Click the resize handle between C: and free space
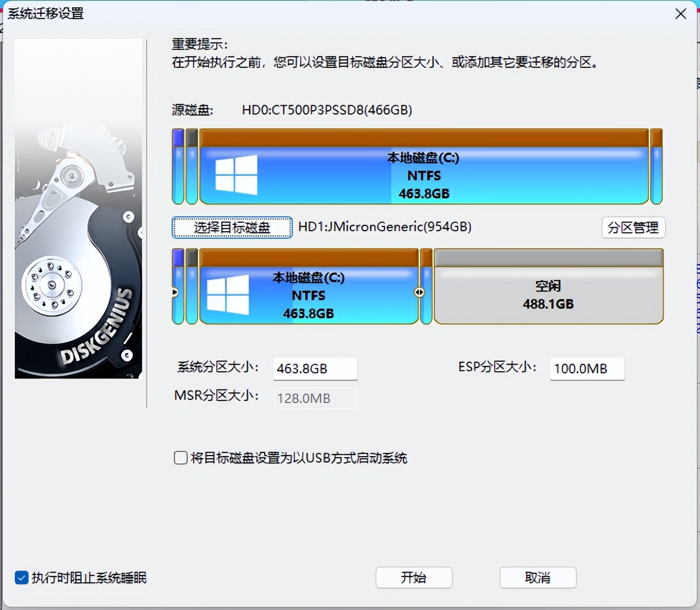700x610 pixels. (x=419, y=291)
